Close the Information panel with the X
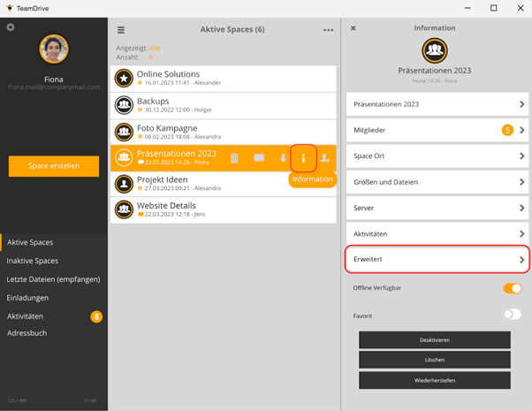 pyautogui.click(x=353, y=28)
